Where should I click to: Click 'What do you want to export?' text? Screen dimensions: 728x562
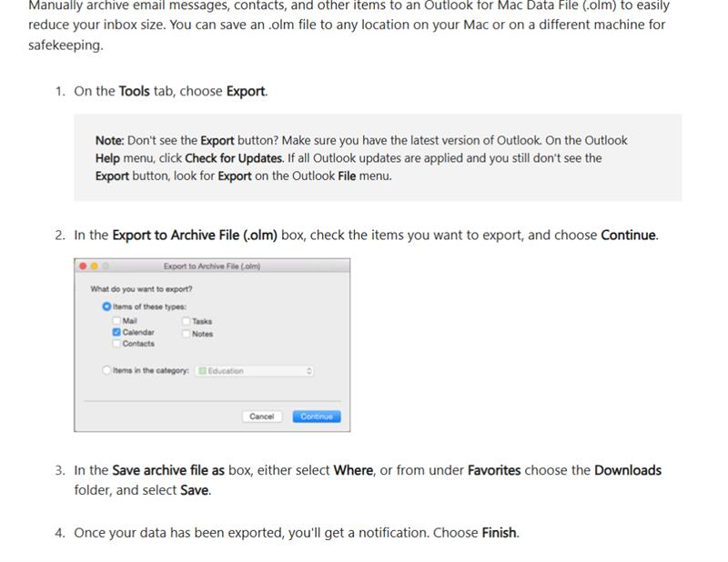coord(141,288)
